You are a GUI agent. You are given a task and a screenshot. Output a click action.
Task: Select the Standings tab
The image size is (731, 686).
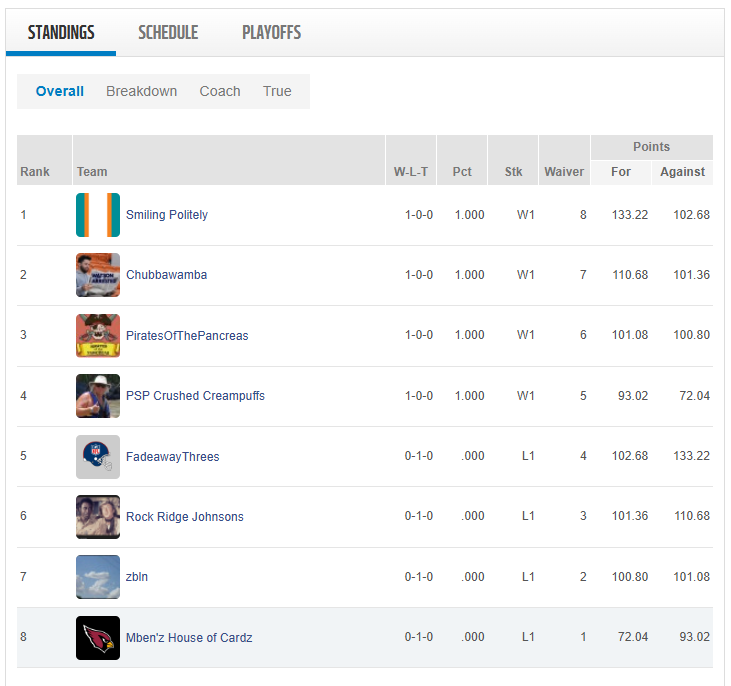(61, 33)
